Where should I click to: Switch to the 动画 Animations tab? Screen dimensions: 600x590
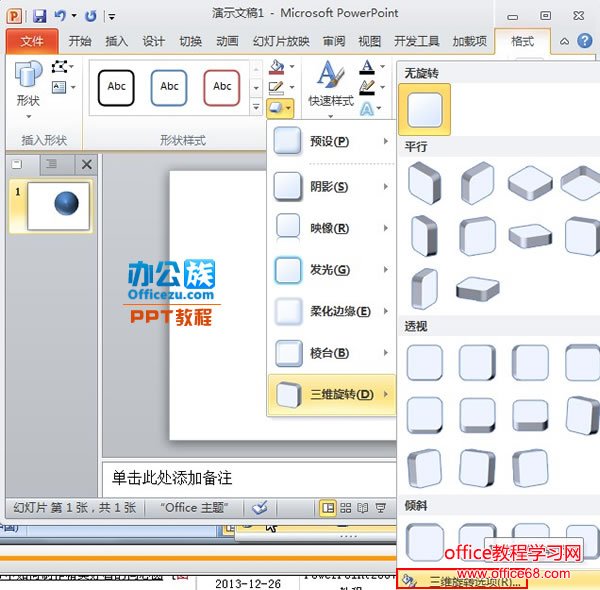coord(227,41)
